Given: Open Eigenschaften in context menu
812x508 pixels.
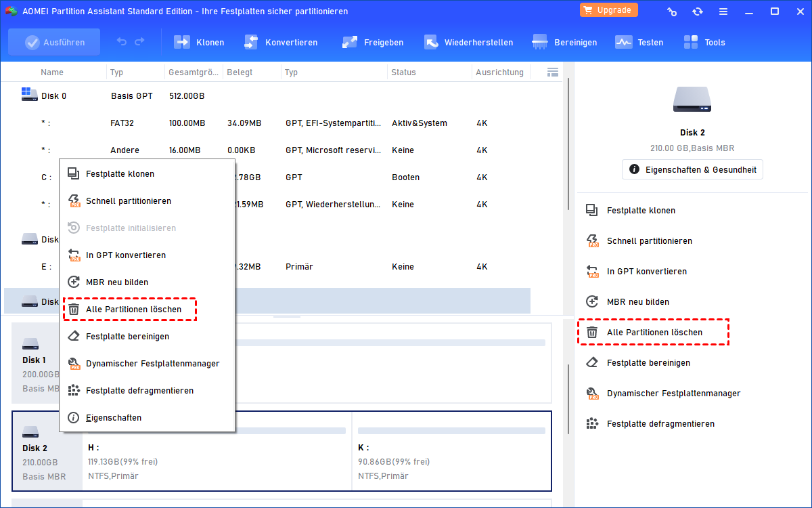Looking at the screenshot, I should (x=147, y=418).
